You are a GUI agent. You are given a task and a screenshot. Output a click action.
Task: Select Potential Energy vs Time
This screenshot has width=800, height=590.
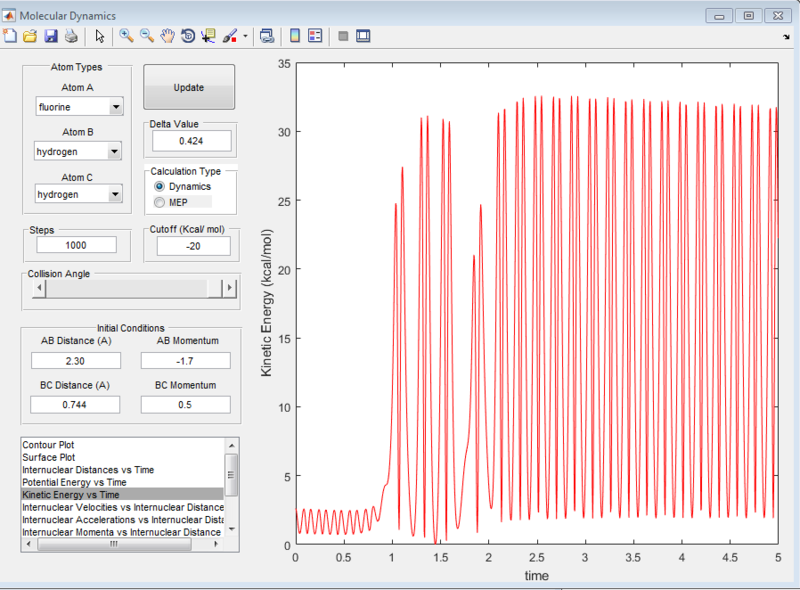coord(122,482)
